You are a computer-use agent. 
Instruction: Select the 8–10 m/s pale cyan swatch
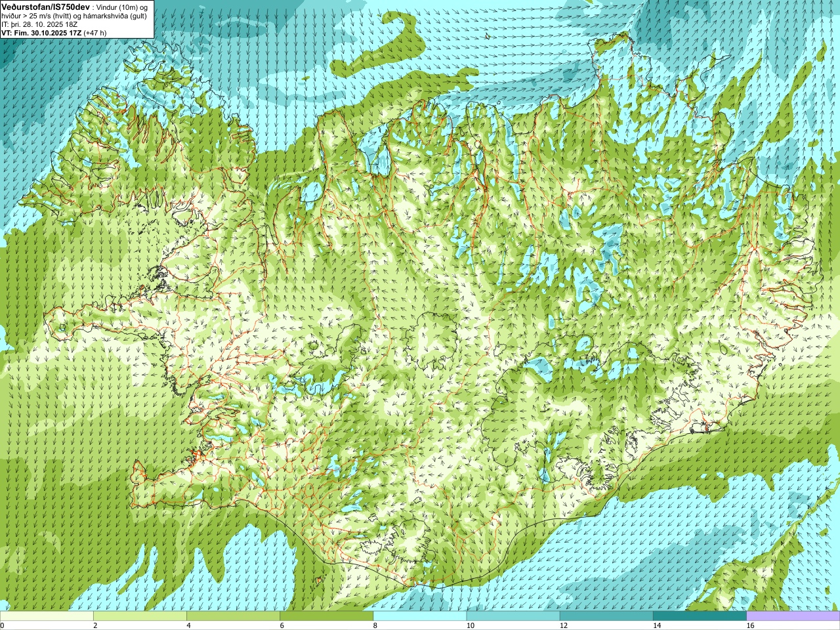point(420,616)
